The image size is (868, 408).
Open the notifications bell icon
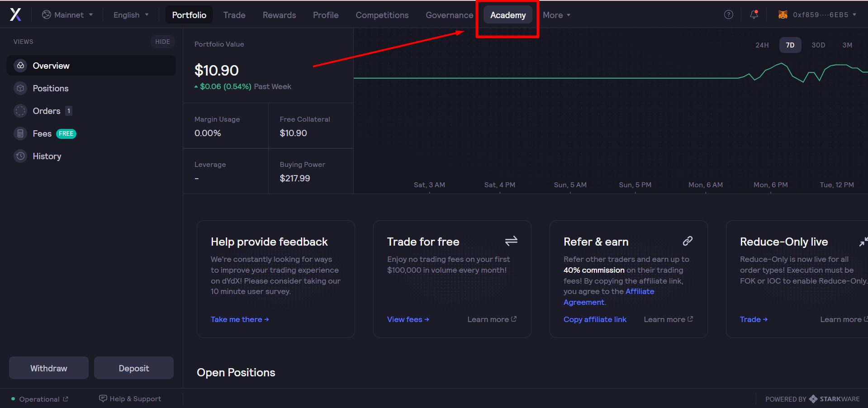(x=754, y=14)
